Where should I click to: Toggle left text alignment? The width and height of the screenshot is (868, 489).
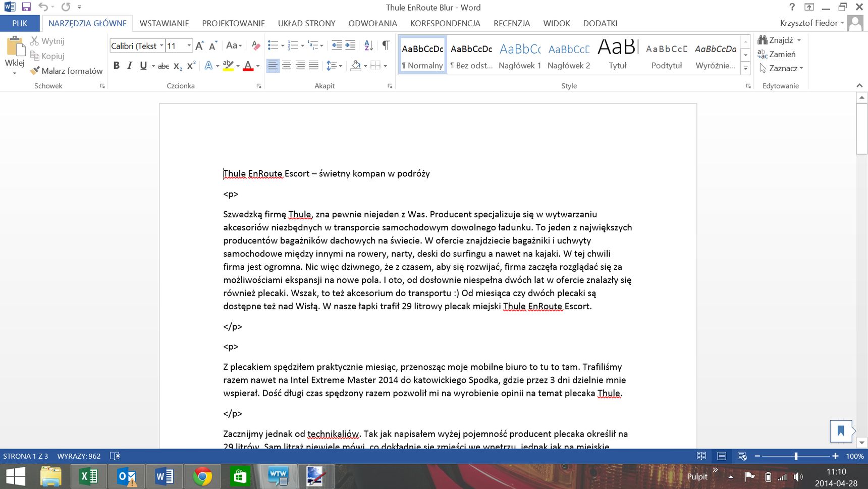click(273, 66)
